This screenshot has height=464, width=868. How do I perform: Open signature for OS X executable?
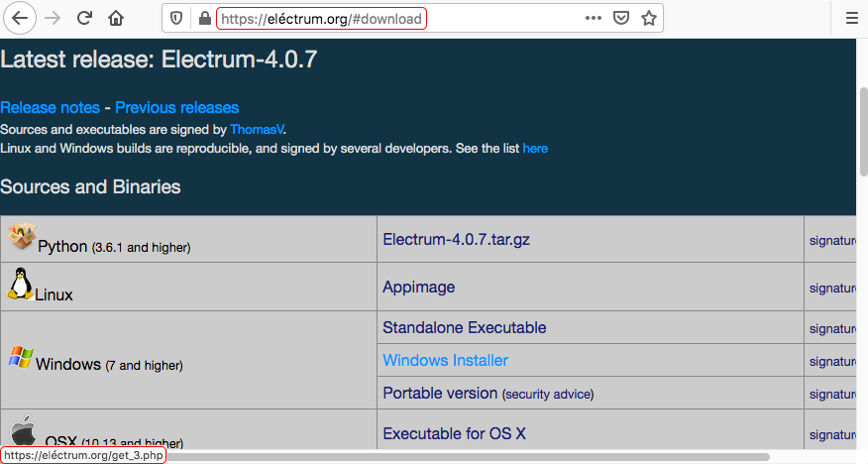click(x=832, y=434)
